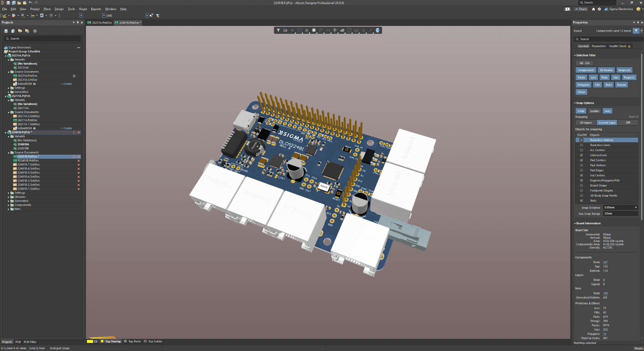Collapse the 26231A.PrjPcb project node
Image resolution: width=644 pixels, height=351 pixels.
tap(5, 56)
